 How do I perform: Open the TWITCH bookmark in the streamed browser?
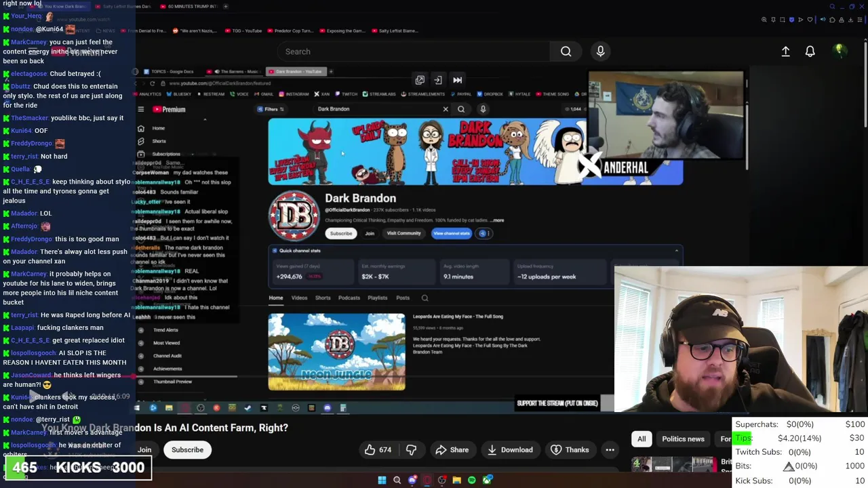(347, 94)
